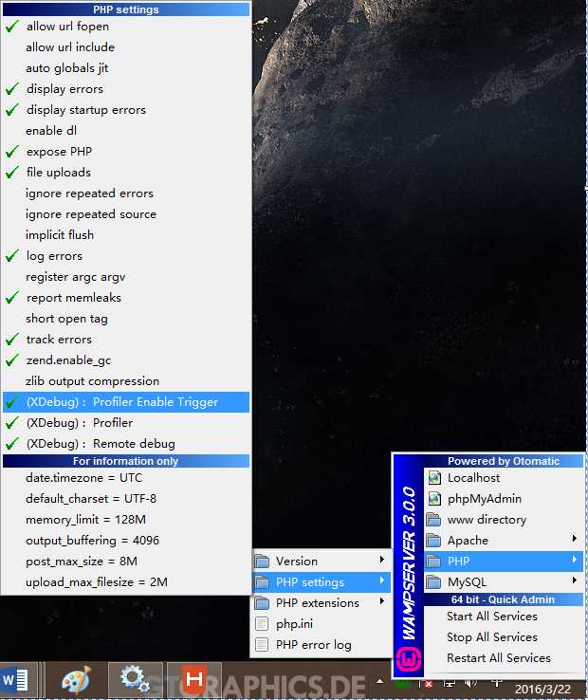The width and height of the screenshot is (588, 700).
Task: Expand the PHP settings submenu arrow
Action: coord(382,580)
